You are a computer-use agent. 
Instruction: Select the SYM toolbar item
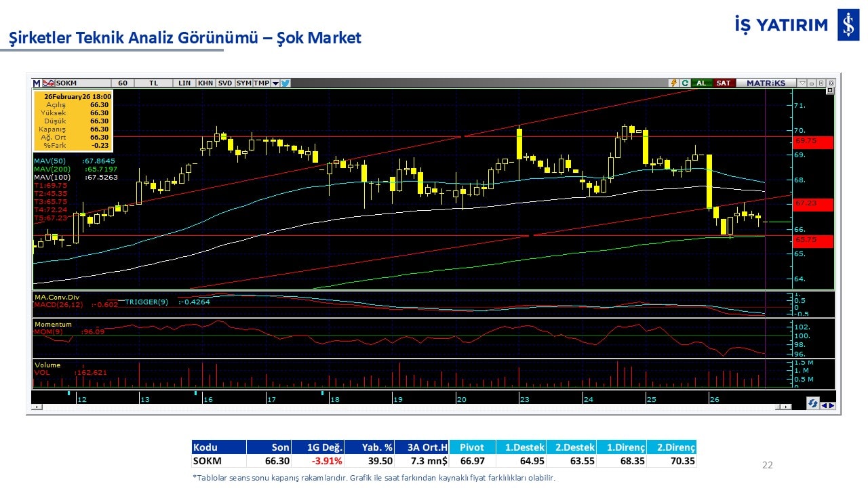click(x=243, y=83)
